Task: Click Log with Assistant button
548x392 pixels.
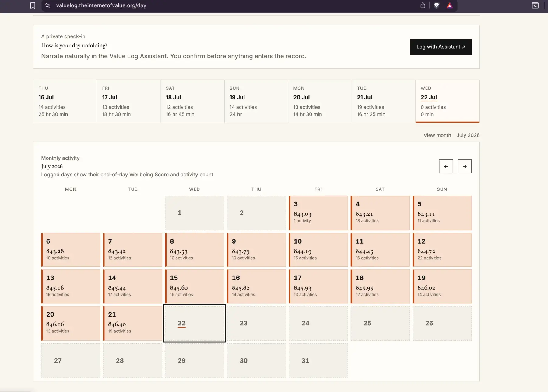Action: coord(441,47)
